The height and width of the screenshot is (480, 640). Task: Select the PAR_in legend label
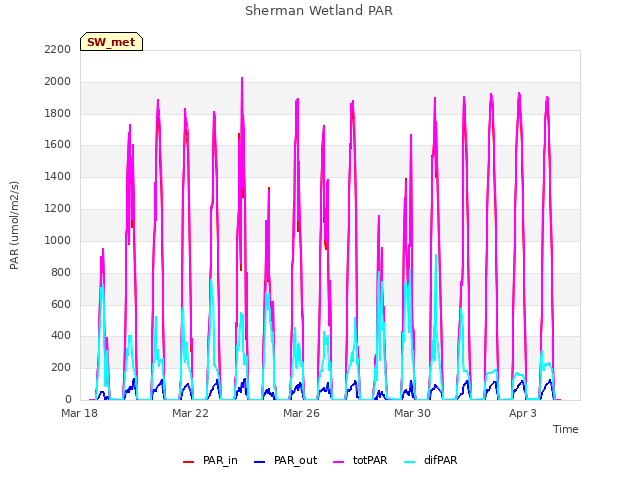[220, 460]
